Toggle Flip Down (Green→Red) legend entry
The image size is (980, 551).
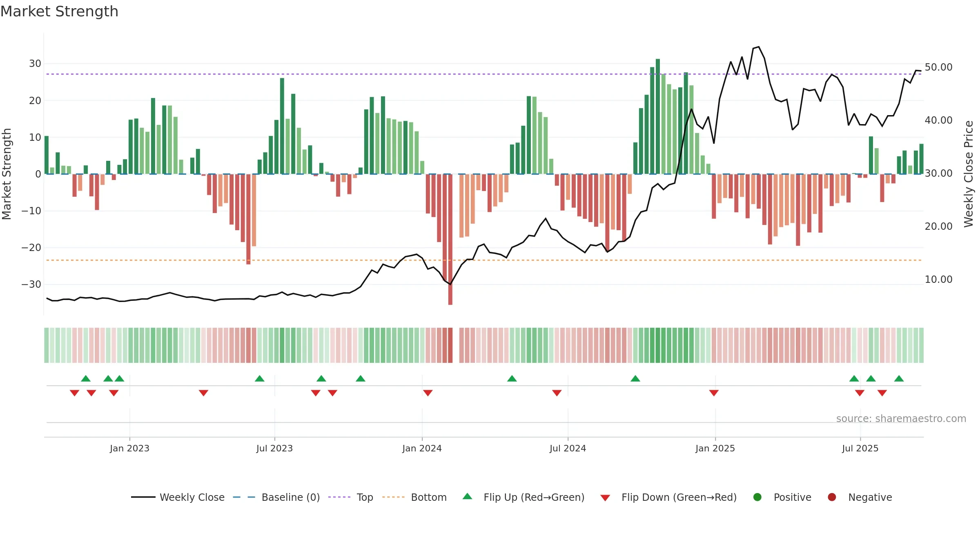point(668,497)
